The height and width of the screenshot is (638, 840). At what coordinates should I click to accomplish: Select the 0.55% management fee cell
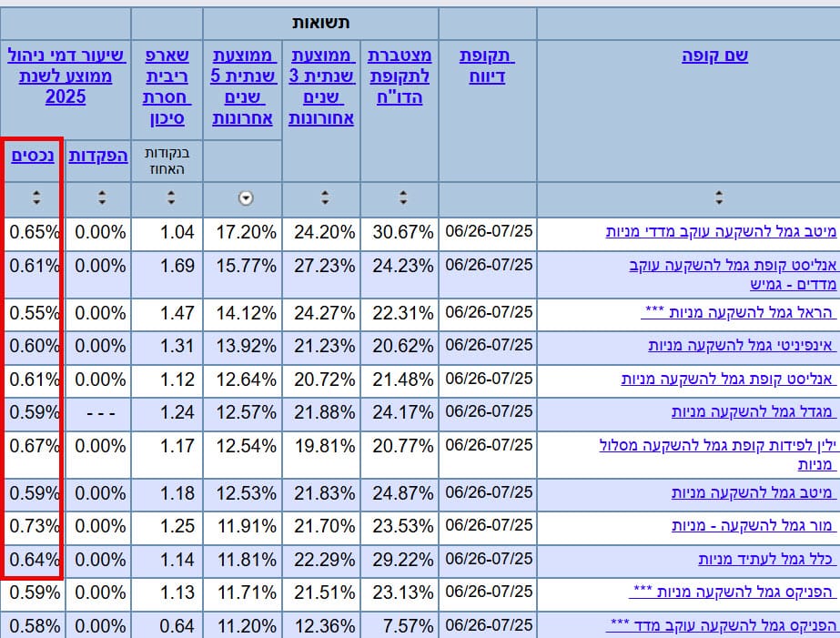click(x=33, y=314)
